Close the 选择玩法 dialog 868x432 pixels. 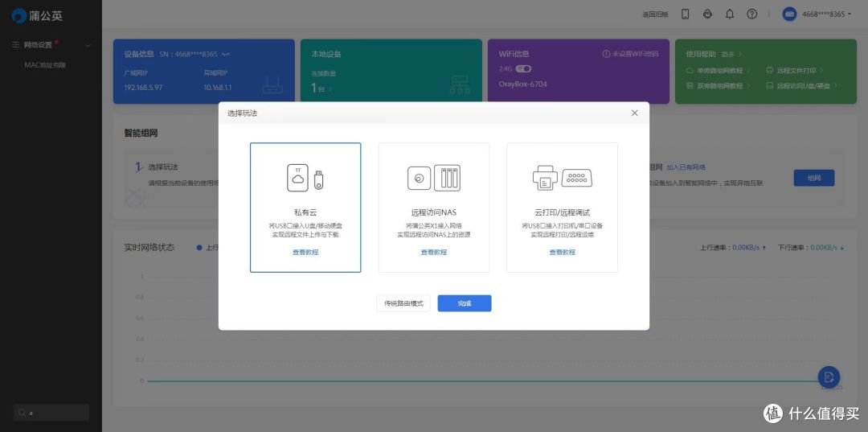(634, 113)
